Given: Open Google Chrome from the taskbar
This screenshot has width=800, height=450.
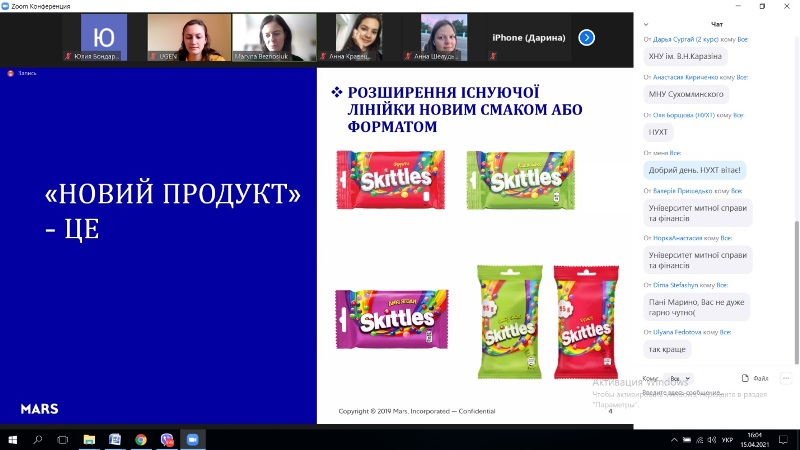Looking at the screenshot, I should tap(141, 439).
